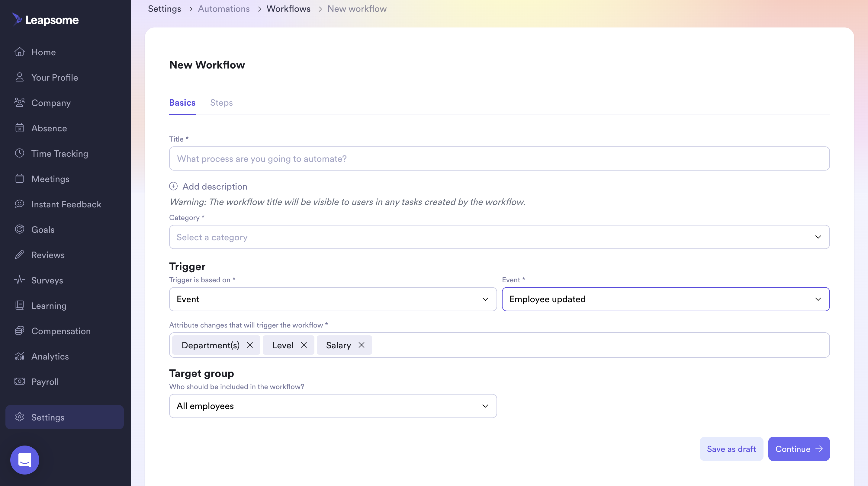Click the New workflow breadcrumb

(357, 9)
